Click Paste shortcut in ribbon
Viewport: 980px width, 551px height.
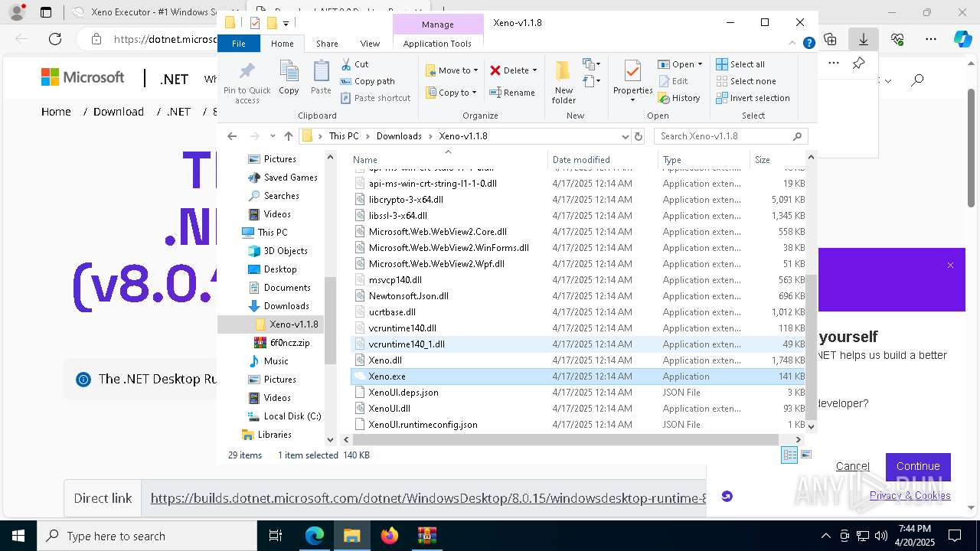[x=375, y=98]
